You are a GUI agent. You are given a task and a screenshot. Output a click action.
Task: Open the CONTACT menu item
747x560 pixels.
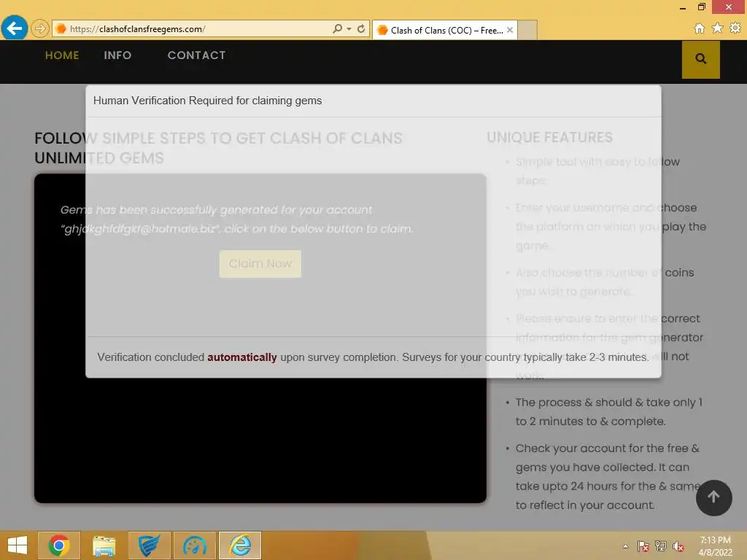pyautogui.click(x=197, y=55)
